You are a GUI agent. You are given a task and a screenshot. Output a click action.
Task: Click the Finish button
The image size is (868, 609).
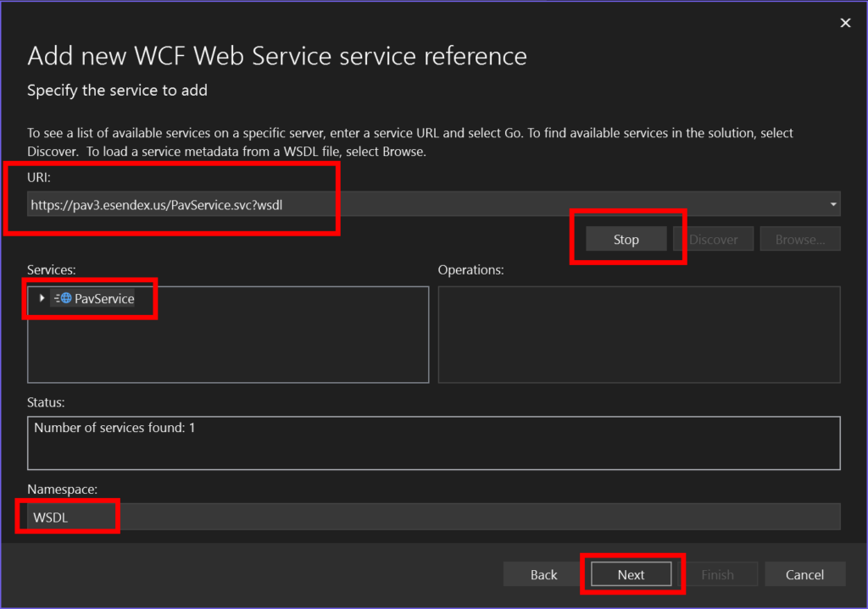[x=717, y=574]
